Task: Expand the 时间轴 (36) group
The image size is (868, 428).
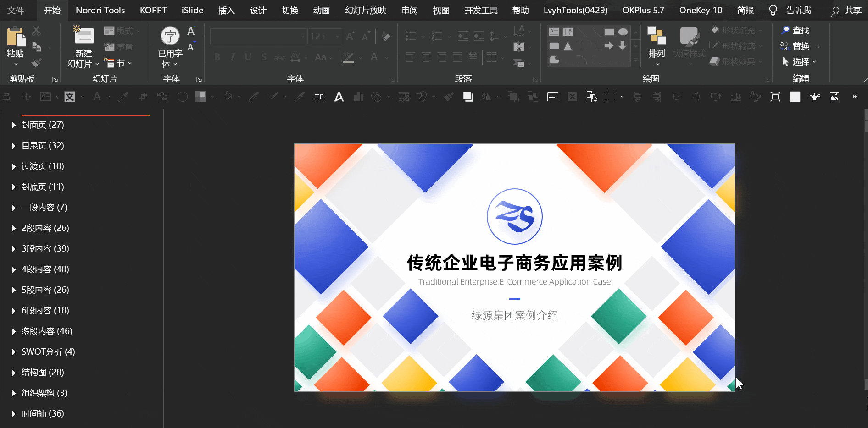Action: pyautogui.click(x=14, y=414)
